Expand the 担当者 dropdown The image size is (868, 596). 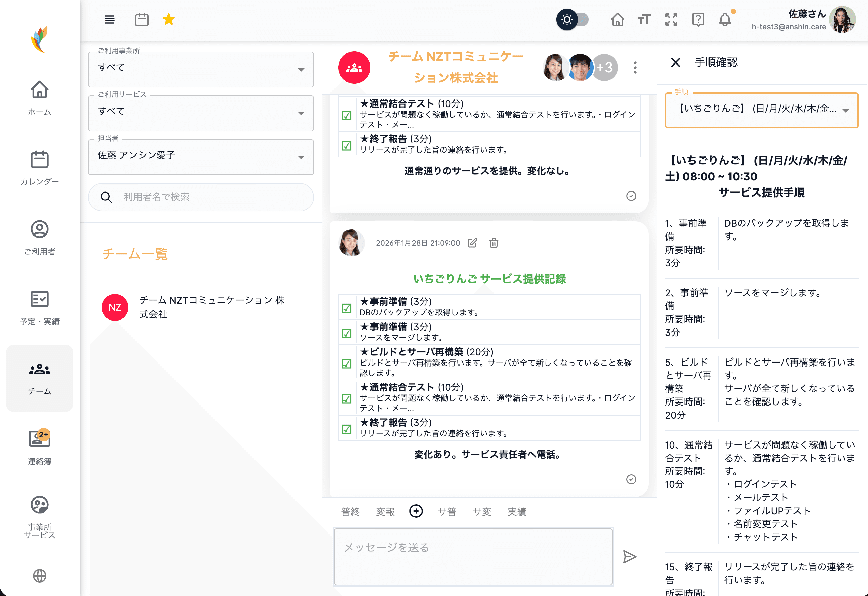point(201,157)
